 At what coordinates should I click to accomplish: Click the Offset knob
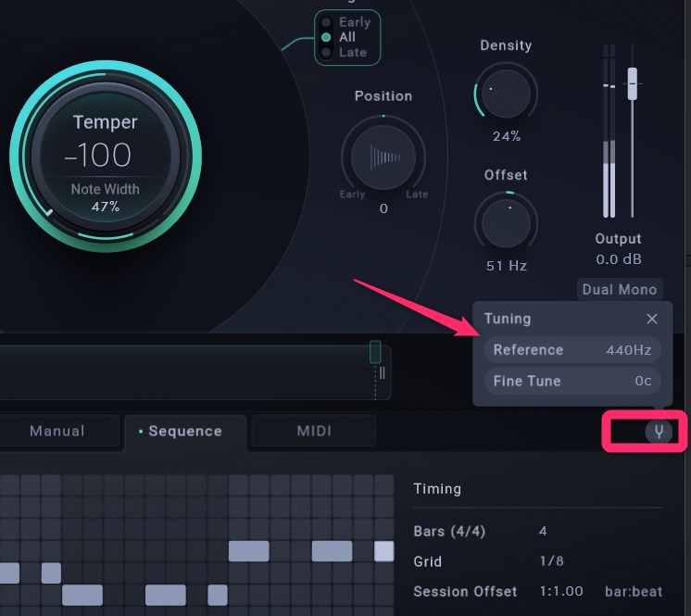pos(506,220)
